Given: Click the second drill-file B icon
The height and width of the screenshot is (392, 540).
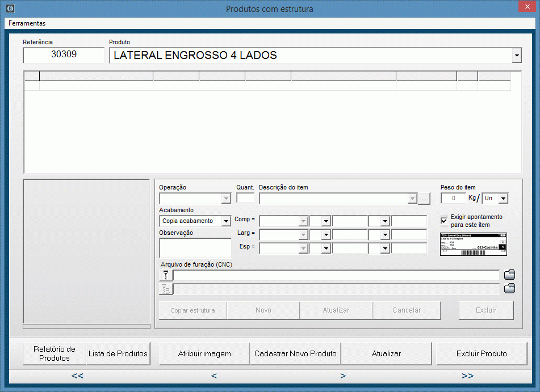Looking at the screenshot, I should (166, 289).
